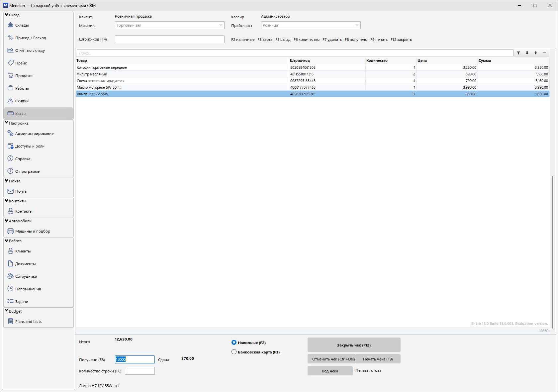Click the Количество строки (F6) field
The image size is (558, 392).
click(x=140, y=371)
